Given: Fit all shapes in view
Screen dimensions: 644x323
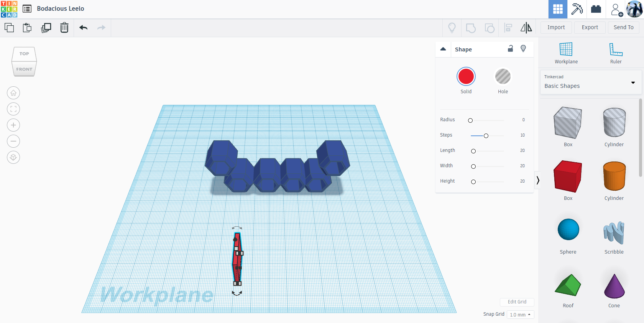Looking at the screenshot, I should (x=13, y=109).
